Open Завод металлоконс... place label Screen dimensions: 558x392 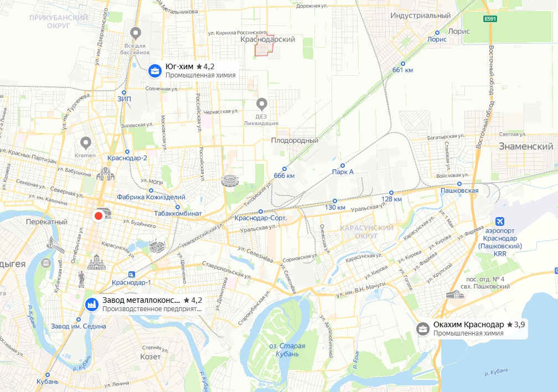tap(152, 305)
